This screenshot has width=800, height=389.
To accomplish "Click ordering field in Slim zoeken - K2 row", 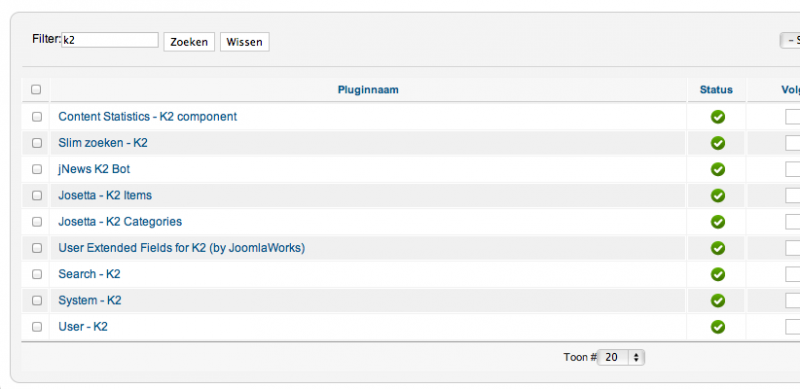I will click(x=792, y=143).
